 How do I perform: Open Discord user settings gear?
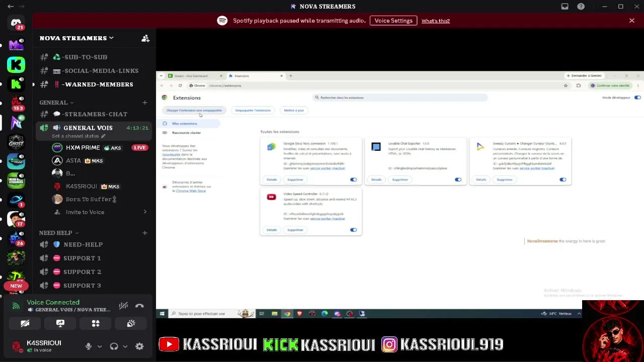click(x=139, y=346)
